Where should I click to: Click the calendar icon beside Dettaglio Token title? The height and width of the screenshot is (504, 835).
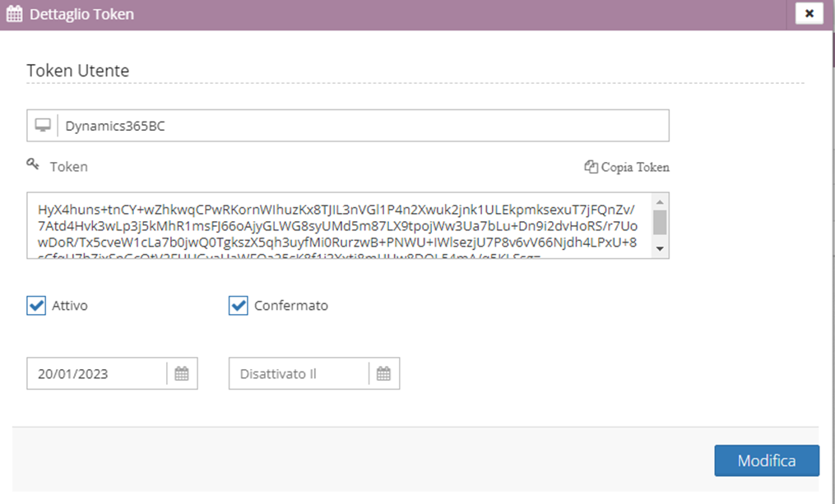click(14, 14)
